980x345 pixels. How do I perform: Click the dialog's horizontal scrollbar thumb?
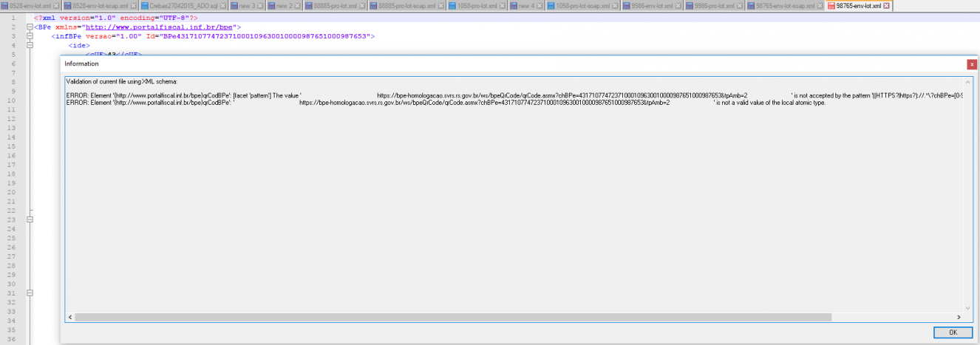tap(453, 317)
